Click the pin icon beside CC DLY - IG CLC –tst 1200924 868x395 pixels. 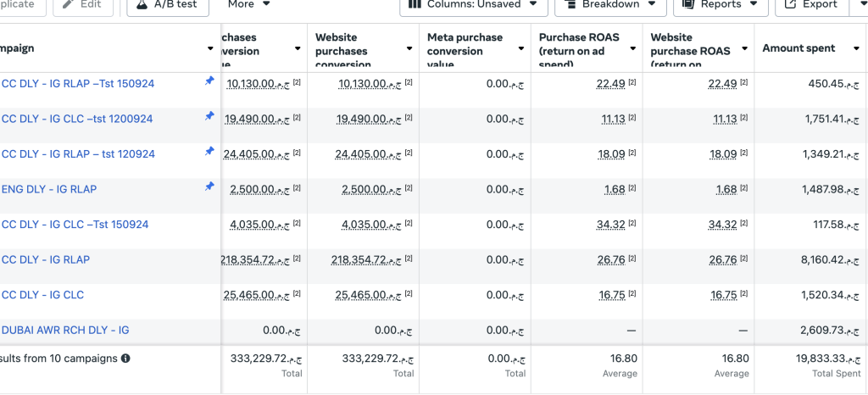coord(209,116)
